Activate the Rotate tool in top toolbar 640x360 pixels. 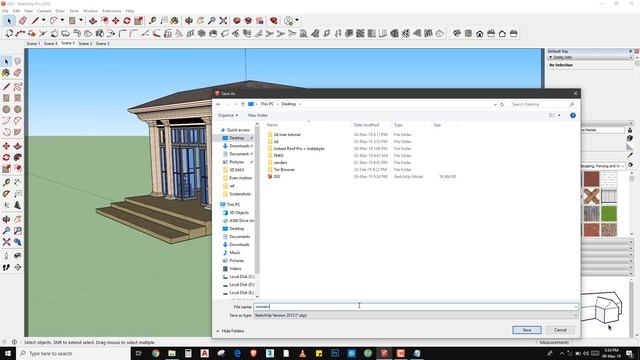[x=127, y=20]
